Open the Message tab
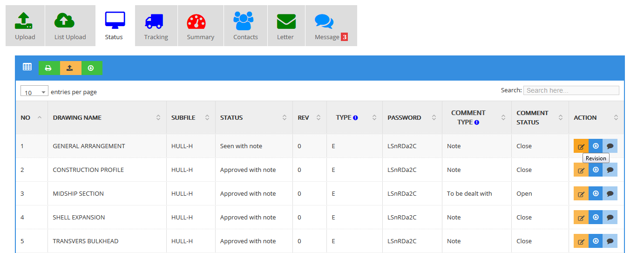 pyautogui.click(x=331, y=26)
